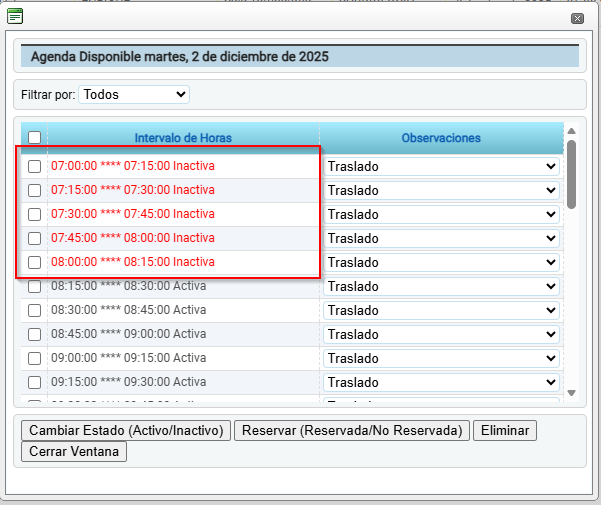
Task: Select the 08:15:00 to 08:30:00 Activa checkbox
Action: (x=34, y=286)
